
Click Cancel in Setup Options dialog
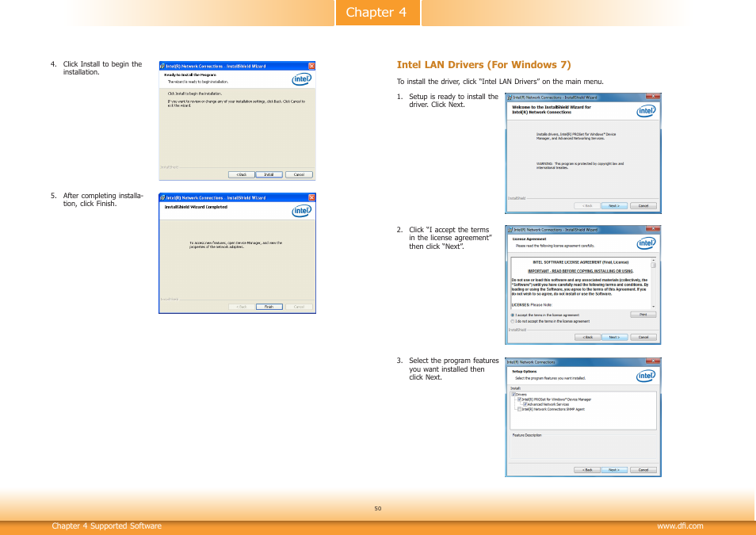tap(643, 470)
